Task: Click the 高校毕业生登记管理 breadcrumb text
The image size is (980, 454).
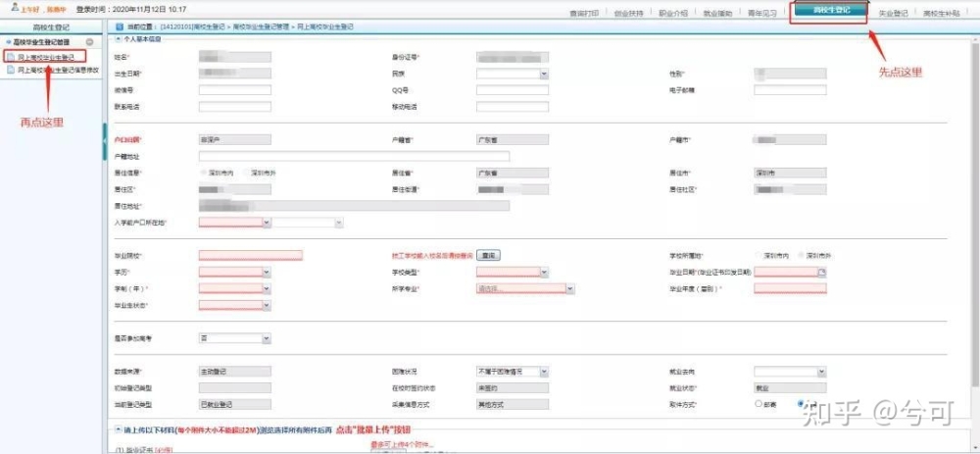Action: 260,27
